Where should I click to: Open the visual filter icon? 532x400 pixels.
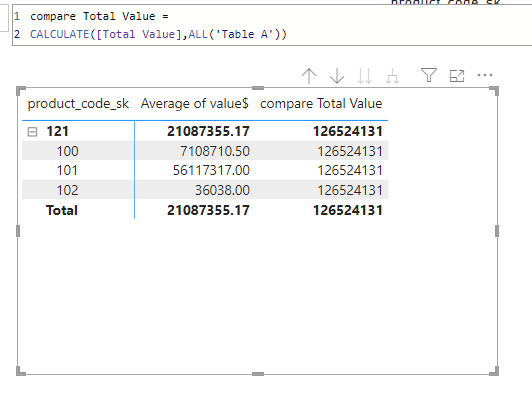click(429, 75)
